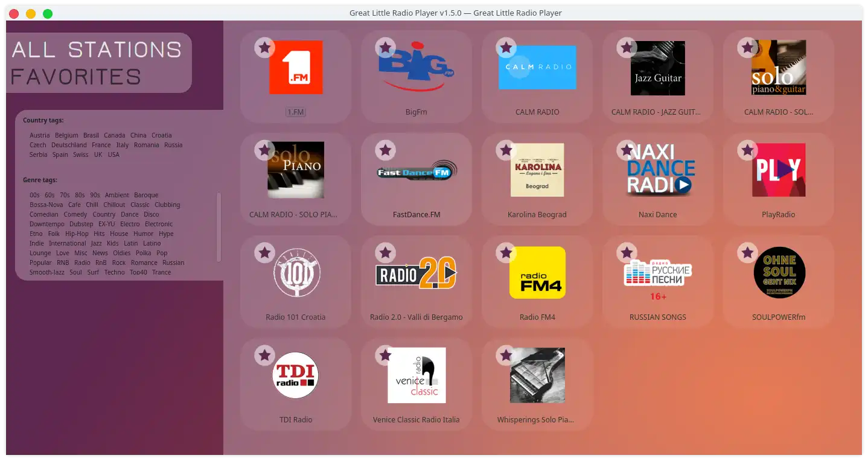Add Radio FM4 to favorites with star
Screen dimensions: 868x461
click(x=506, y=252)
